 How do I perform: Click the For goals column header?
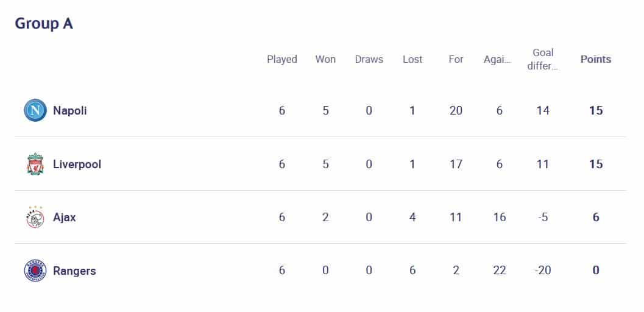pyautogui.click(x=456, y=60)
